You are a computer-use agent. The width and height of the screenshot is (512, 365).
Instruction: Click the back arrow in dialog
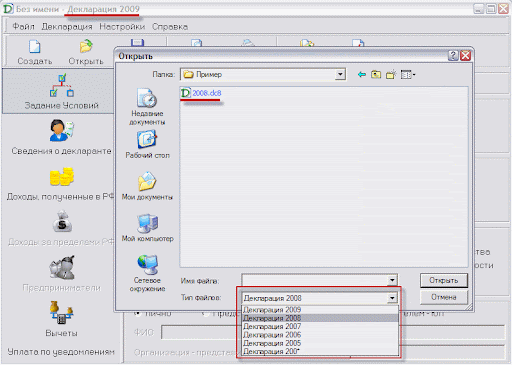[x=362, y=75]
